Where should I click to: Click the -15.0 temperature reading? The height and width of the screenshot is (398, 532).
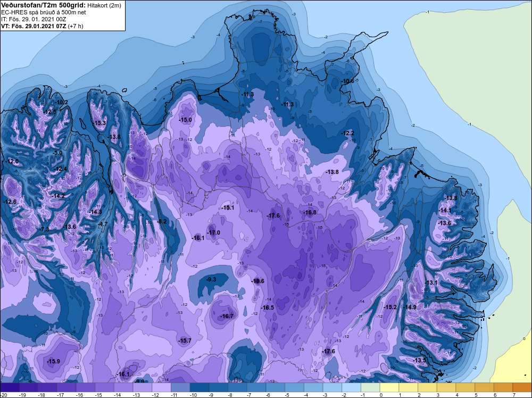click(x=185, y=120)
